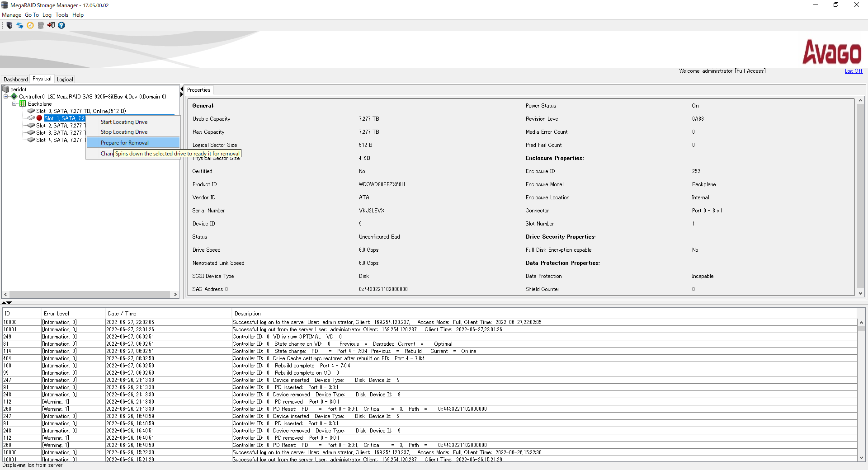The width and height of the screenshot is (868, 470).
Task: Click the log list scrollbar down arrow
Action: (x=861, y=457)
